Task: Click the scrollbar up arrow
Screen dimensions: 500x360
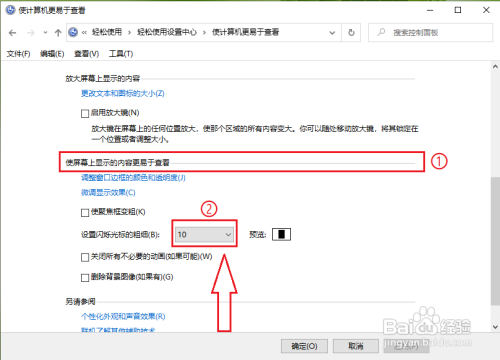Action: coord(495,67)
